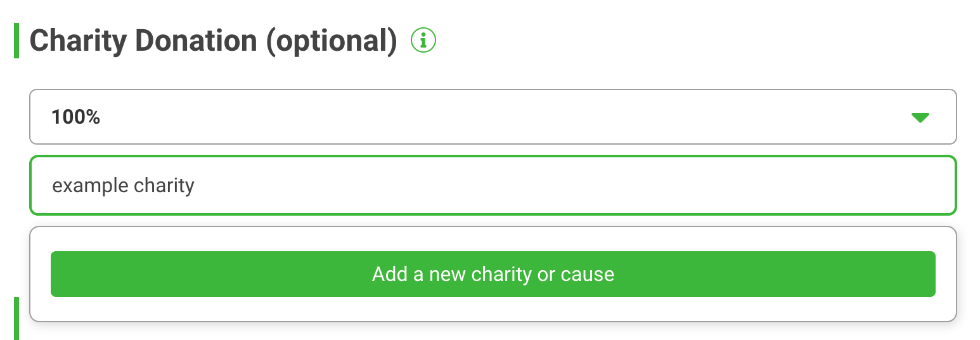Click the green accent bar beside heading
The height and width of the screenshot is (340, 980).
pos(16,41)
